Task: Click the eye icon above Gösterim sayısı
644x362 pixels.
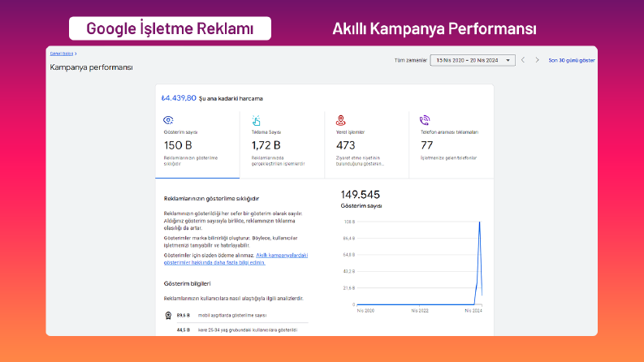Action: tap(168, 120)
